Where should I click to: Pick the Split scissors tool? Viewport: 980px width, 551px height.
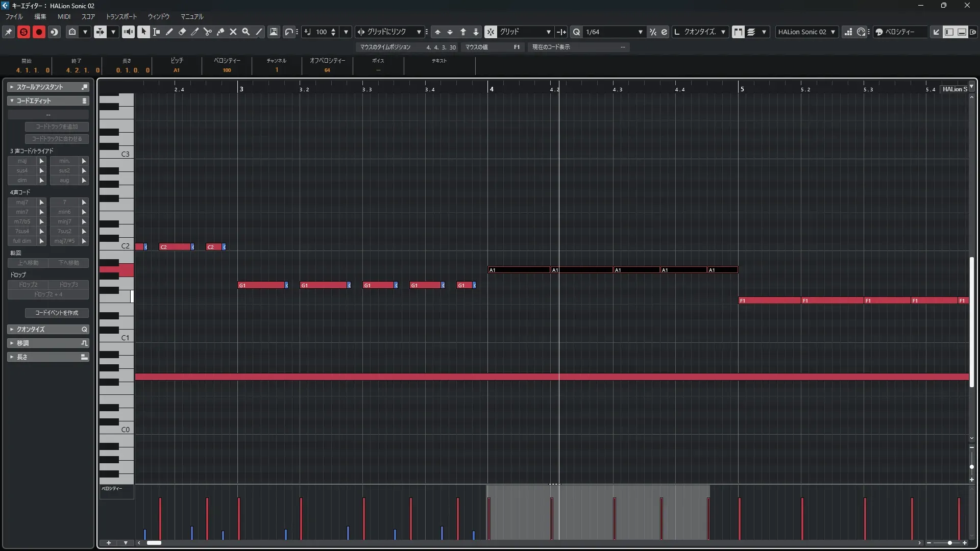(x=208, y=32)
